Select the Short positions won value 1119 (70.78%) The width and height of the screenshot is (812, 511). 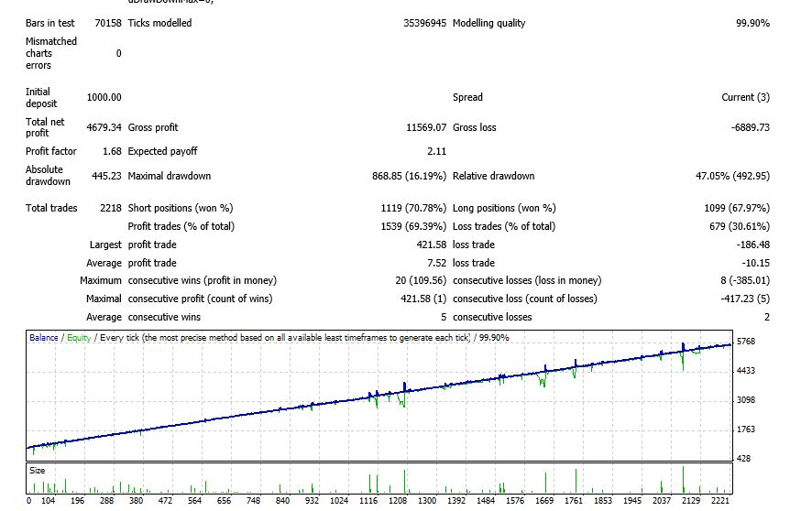[413, 209]
